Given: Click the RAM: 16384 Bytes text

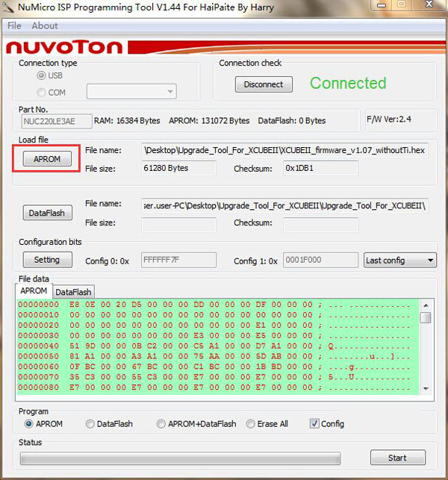Looking at the screenshot, I should (x=127, y=121).
